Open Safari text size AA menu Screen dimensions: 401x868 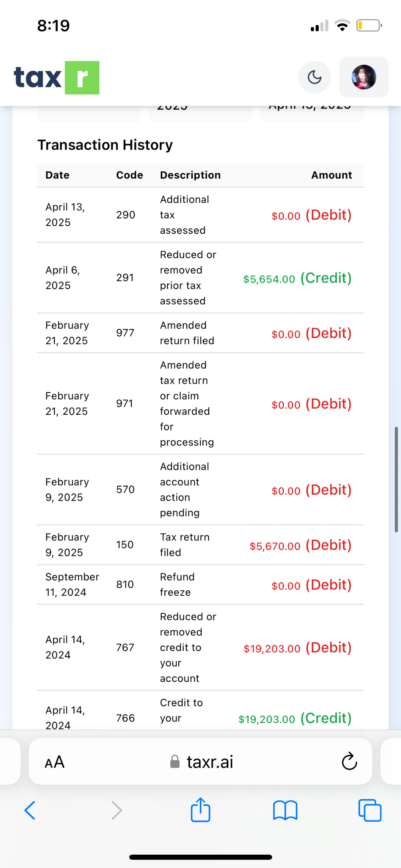click(54, 762)
